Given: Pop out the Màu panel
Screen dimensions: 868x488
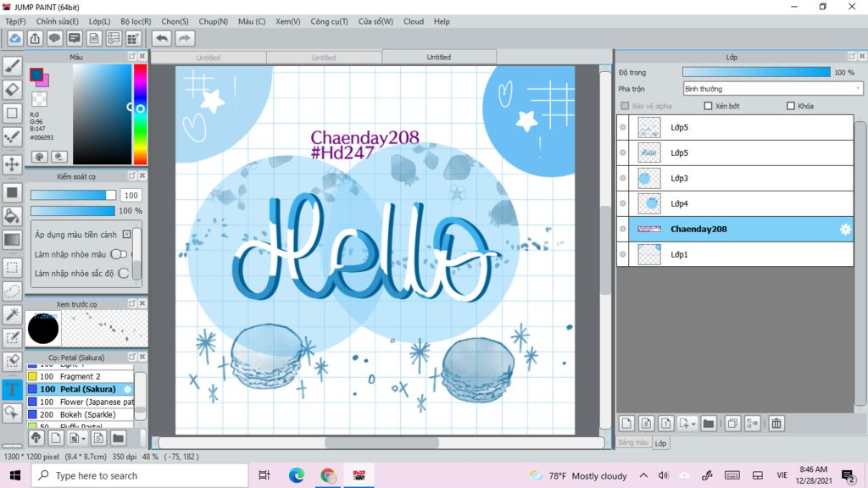Looking at the screenshot, I should pos(131,57).
